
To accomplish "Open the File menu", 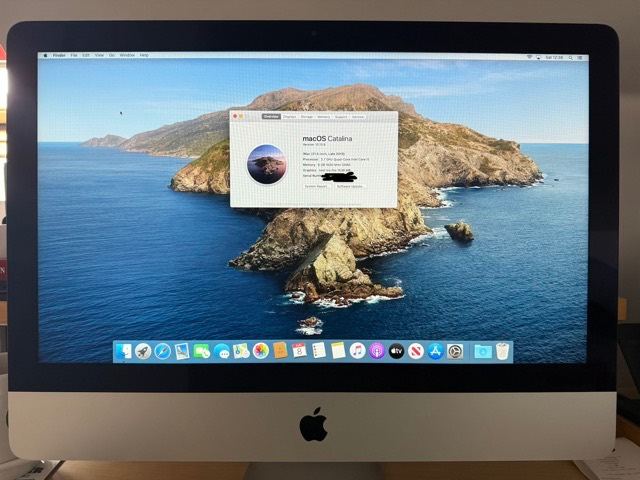I will click(x=74, y=56).
